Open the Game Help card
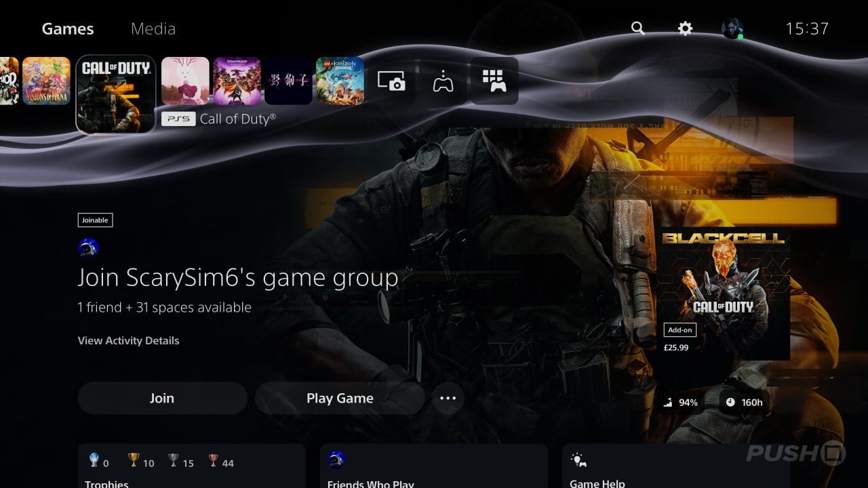The image size is (868, 488). pyautogui.click(x=676, y=466)
